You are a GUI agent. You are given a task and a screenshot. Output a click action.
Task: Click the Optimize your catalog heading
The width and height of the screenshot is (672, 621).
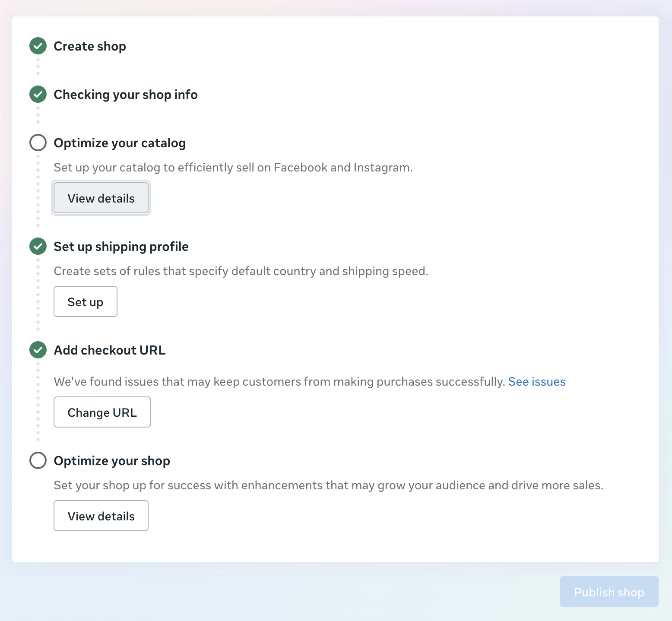[x=120, y=143]
